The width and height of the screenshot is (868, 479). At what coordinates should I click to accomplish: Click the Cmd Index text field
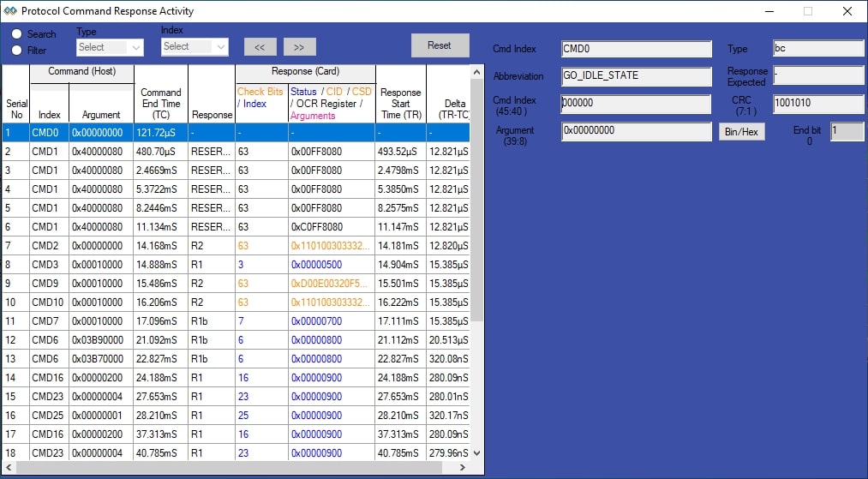pos(636,49)
